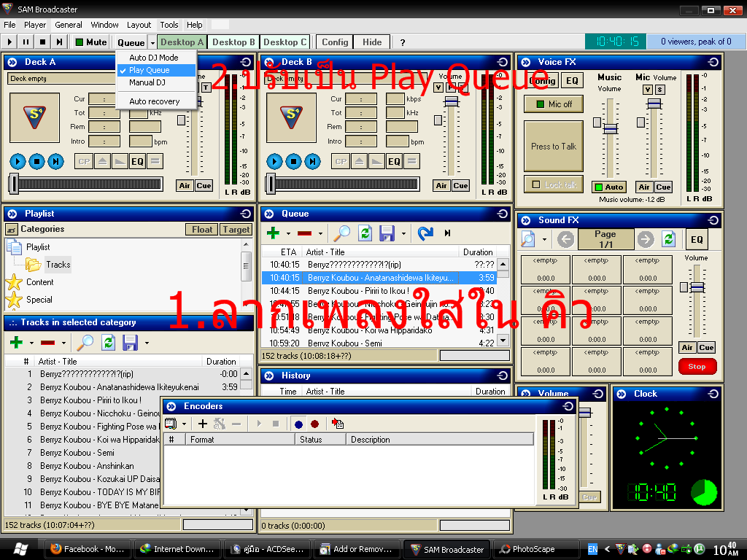747x560 pixels.
Task: Collapse the Playlist panel header chevron
Action: tap(12, 214)
